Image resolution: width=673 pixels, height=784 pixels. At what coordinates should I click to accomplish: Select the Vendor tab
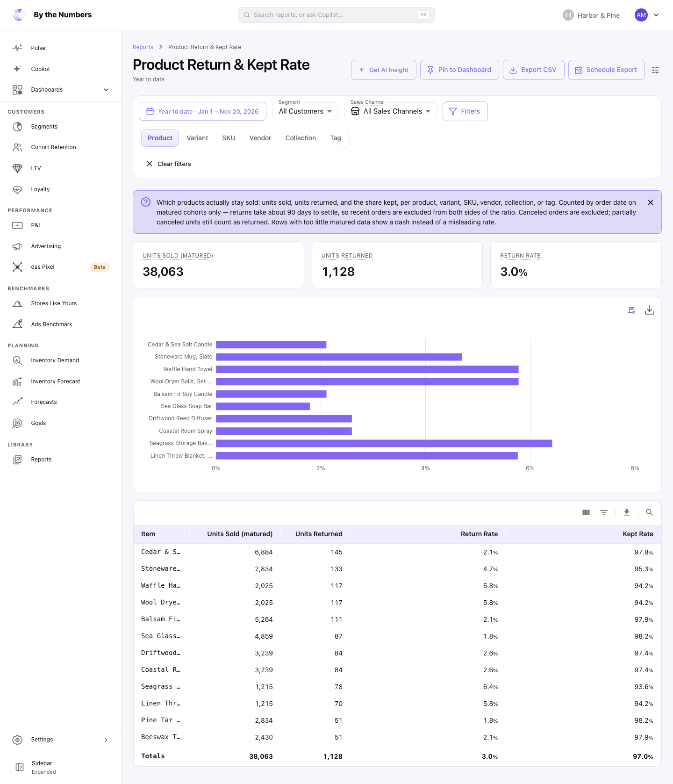[x=260, y=138]
